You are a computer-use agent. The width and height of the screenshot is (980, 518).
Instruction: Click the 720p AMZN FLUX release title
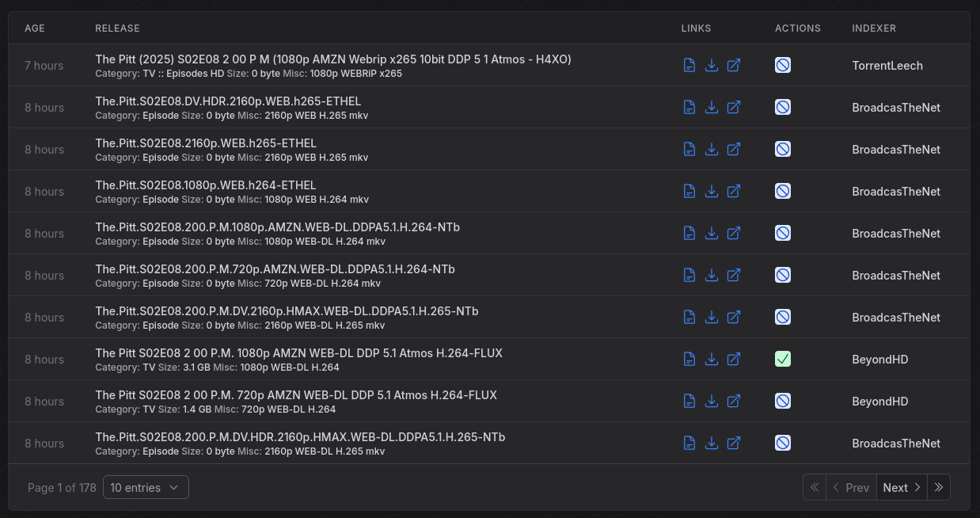296,395
